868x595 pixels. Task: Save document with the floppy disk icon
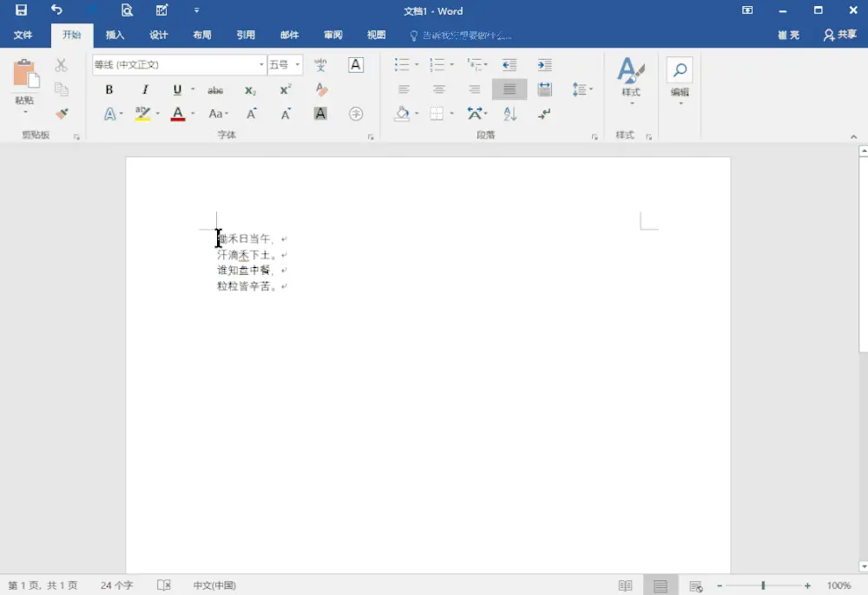tap(21, 10)
